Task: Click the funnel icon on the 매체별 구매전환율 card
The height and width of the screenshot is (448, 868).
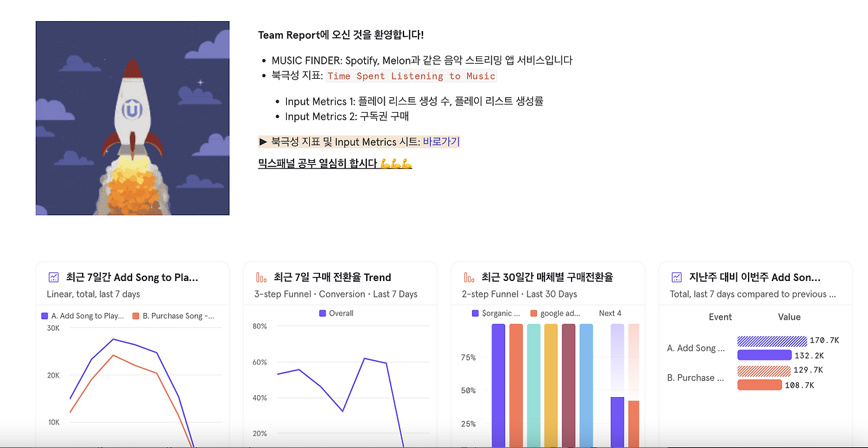Action: point(468,277)
